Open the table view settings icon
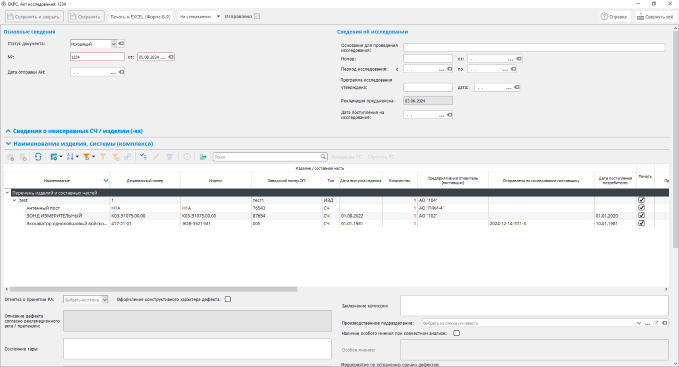Viewport: 679px width, 367px height. tap(55, 157)
